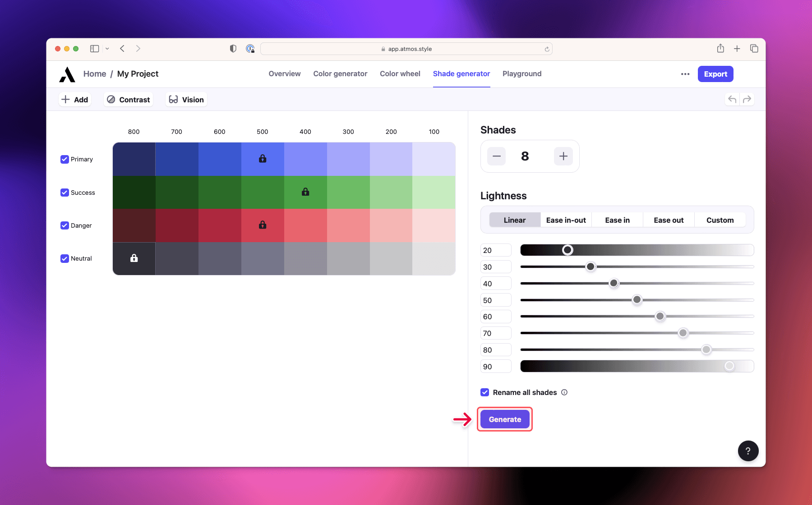Screen dimensions: 812x505
Task: Toggle the Danger palette checkbox
Action: point(65,226)
